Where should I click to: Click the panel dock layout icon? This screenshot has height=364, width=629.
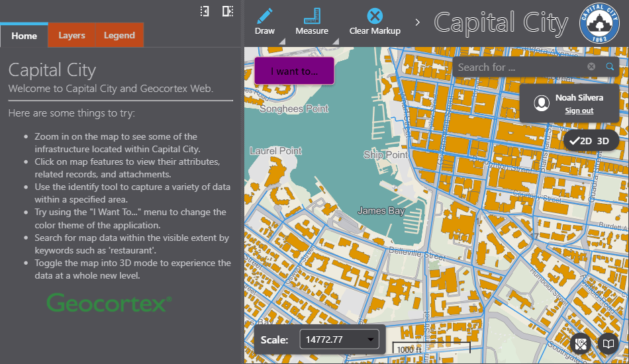tap(227, 11)
